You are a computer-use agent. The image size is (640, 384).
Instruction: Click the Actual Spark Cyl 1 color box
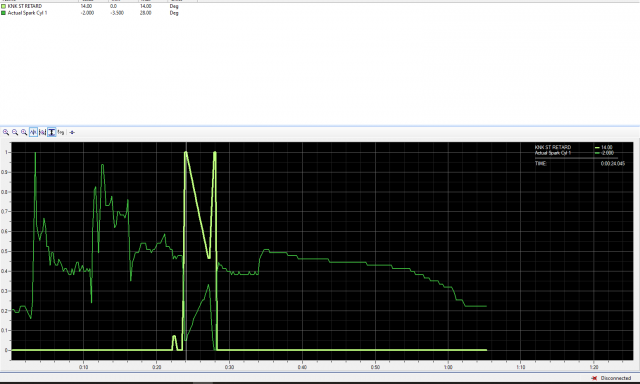coord(4,13)
